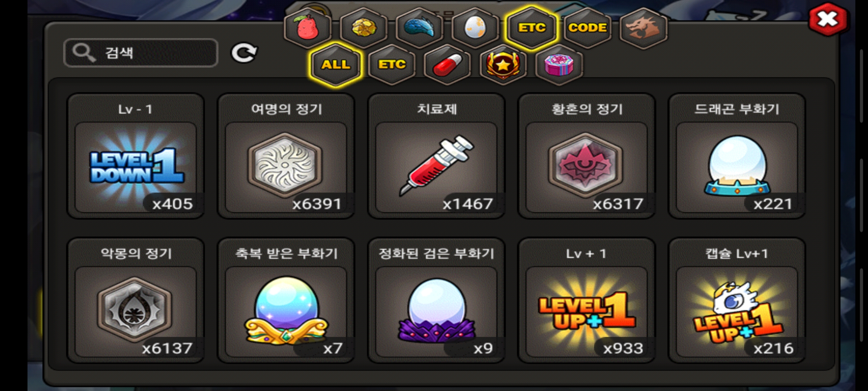
Task: Open the dragon head category tab
Action: 643,28
